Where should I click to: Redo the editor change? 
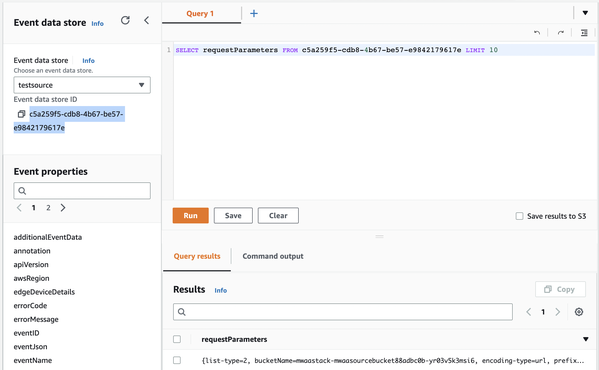pyautogui.click(x=560, y=33)
